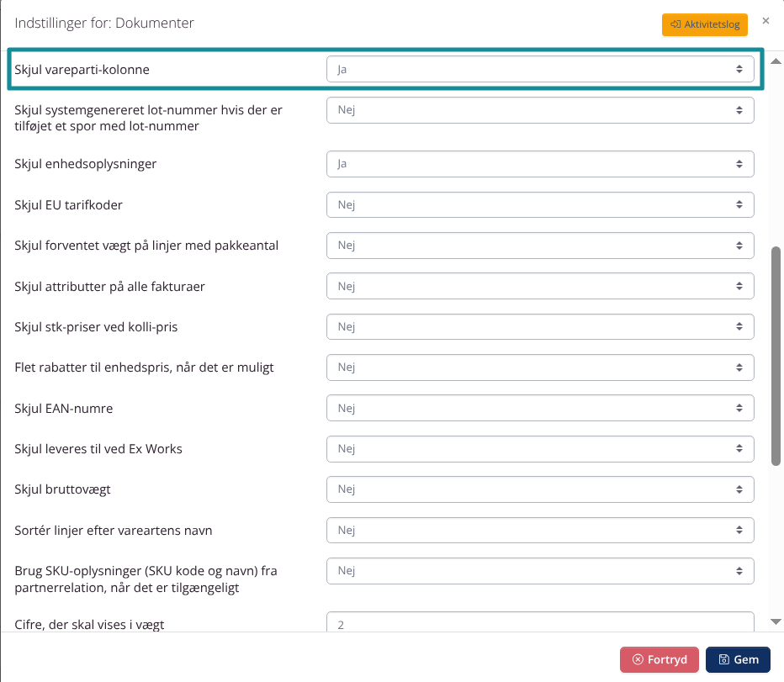
Task: Expand Skjul systemgenereret lot-nummer dropdown
Action: coord(540,110)
